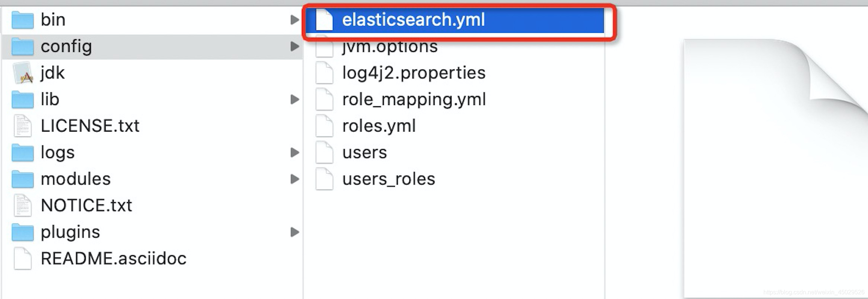Click the roles.yml file icon

tap(324, 126)
